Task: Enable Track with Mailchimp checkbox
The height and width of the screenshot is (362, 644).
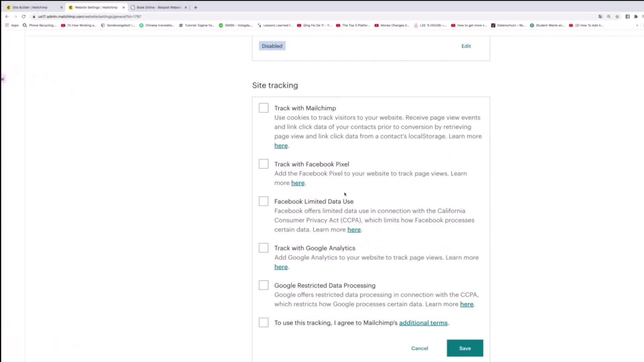Action: (x=264, y=108)
